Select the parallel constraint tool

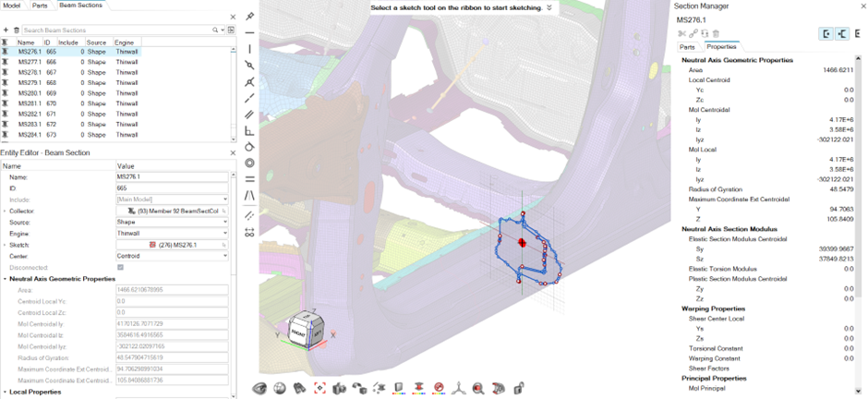click(x=249, y=115)
